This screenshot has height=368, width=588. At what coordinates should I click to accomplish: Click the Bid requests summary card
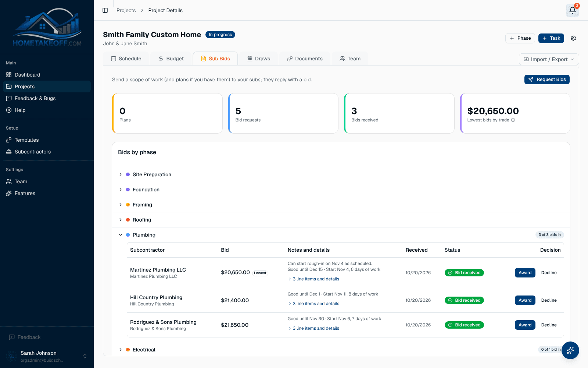(283, 113)
